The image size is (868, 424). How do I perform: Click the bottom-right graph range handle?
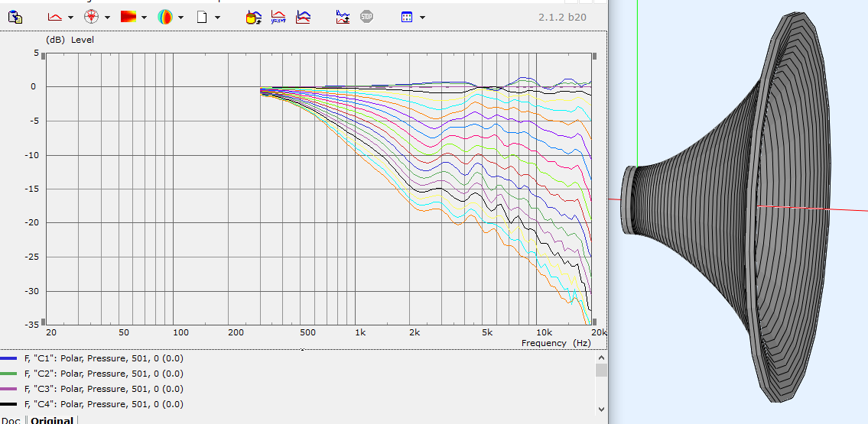(595, 322)
